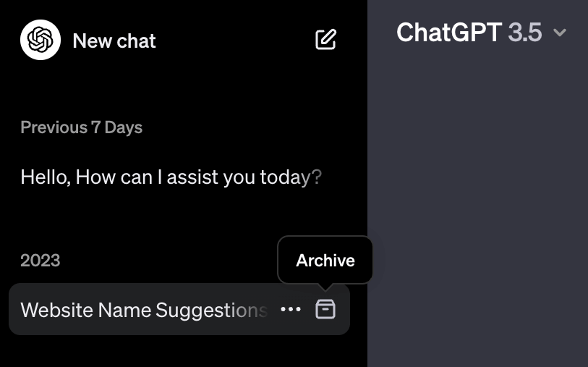Select the Website Name Suggestions conversation title

(143, 311)
